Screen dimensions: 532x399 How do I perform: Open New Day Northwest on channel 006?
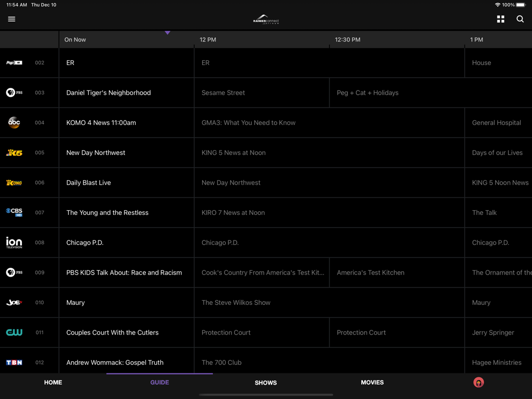[x=329, y=182]
